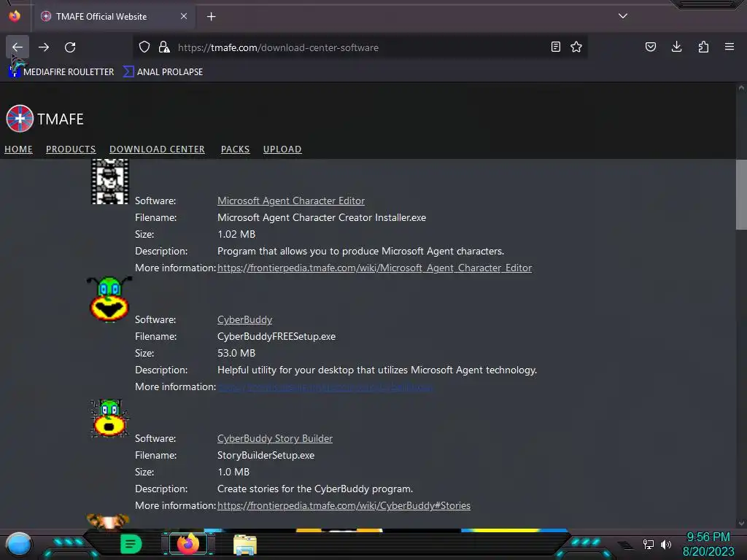Screen dimensions: 747x560
Task: Toggle reader view icon in address bar
Action: click(x=555, y=47)
